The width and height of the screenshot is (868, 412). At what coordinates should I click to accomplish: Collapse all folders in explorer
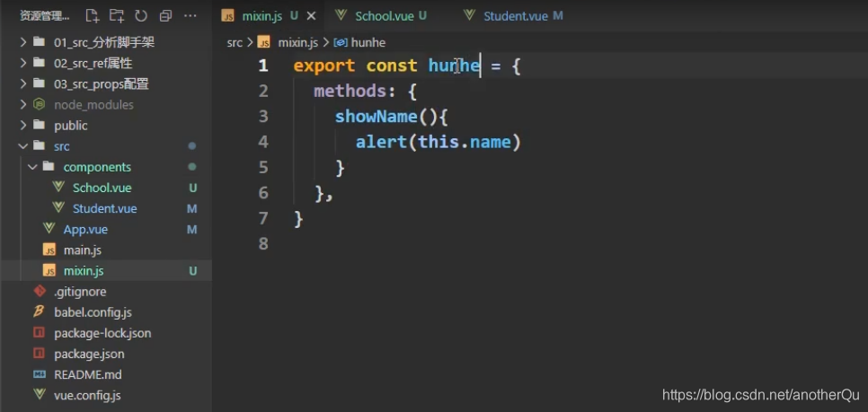pyautogui.click(x=165, y=16)
